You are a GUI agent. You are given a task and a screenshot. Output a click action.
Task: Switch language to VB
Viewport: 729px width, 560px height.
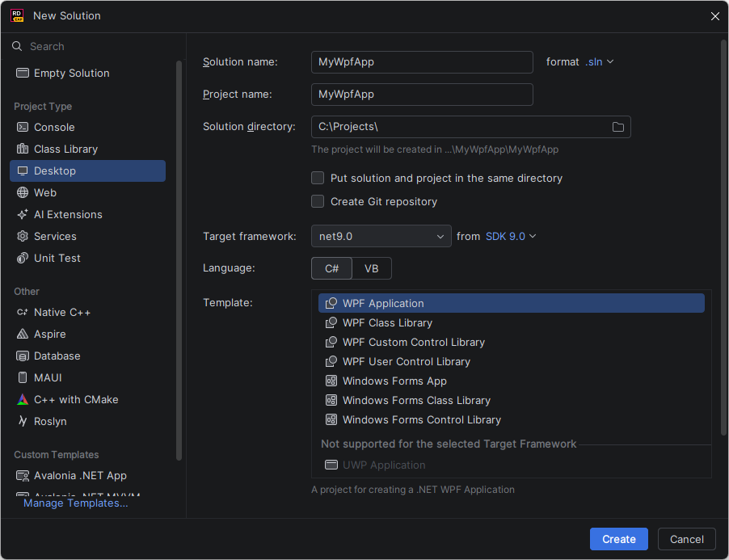click(x=371, y=267)
